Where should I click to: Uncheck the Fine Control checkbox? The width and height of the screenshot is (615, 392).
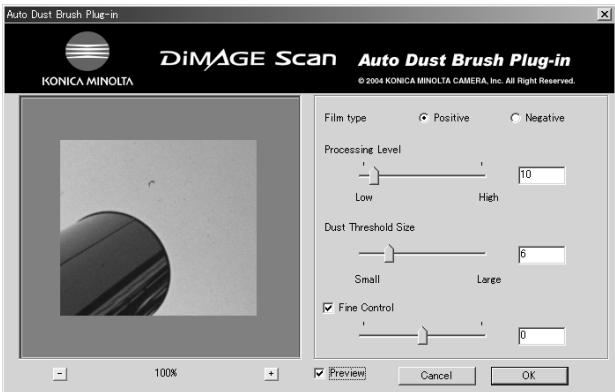(x=328, y=308)
